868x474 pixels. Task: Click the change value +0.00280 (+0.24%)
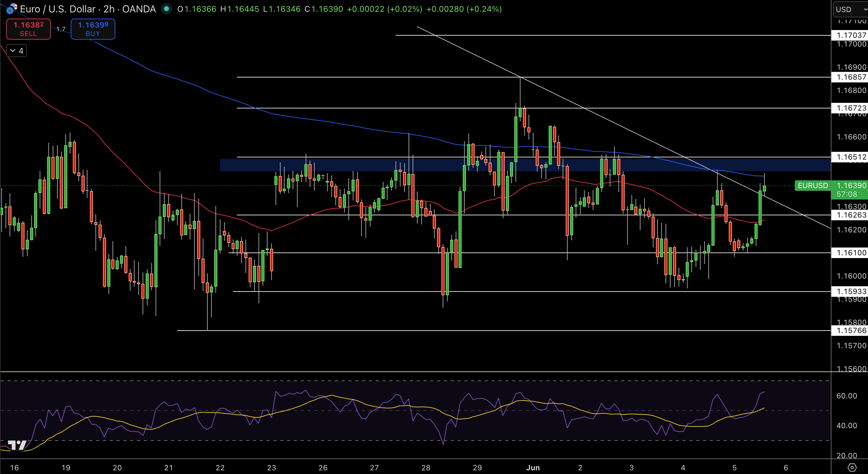464,9
